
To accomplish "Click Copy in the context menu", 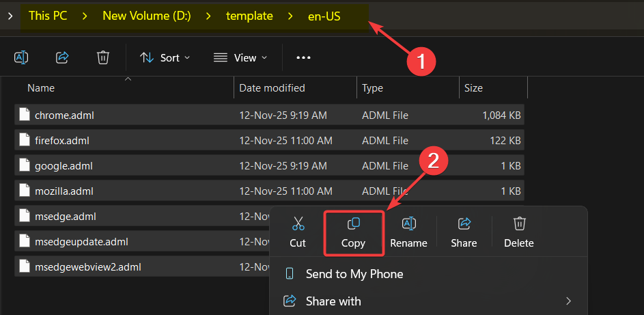I will pos(354,233).
